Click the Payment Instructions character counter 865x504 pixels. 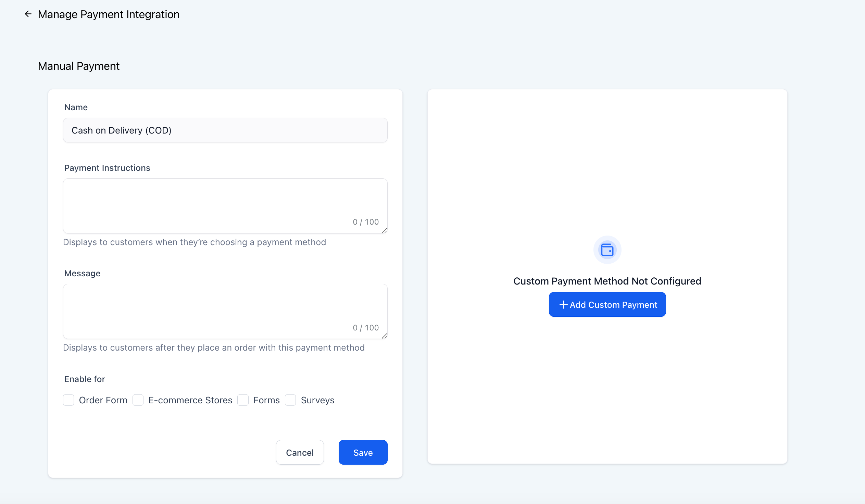pyautogui.click(x=366, y=222)
